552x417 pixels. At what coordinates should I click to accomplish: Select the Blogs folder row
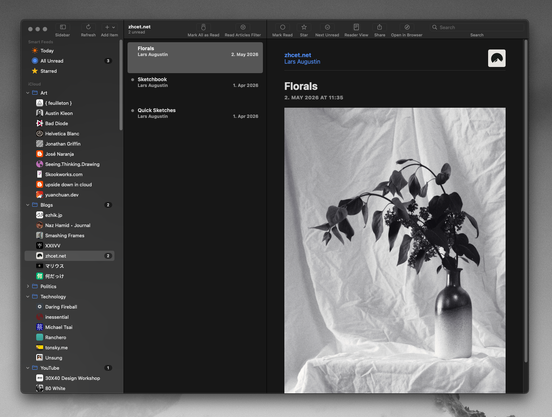point(70,205)
